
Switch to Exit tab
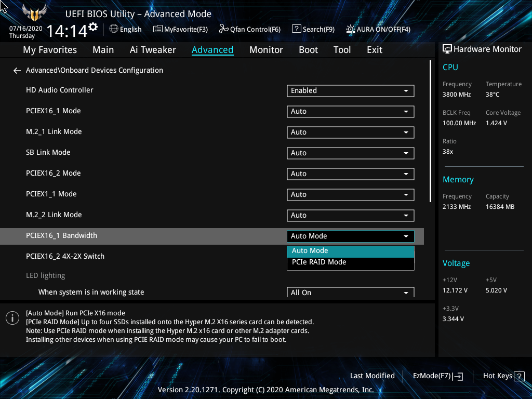375,50
